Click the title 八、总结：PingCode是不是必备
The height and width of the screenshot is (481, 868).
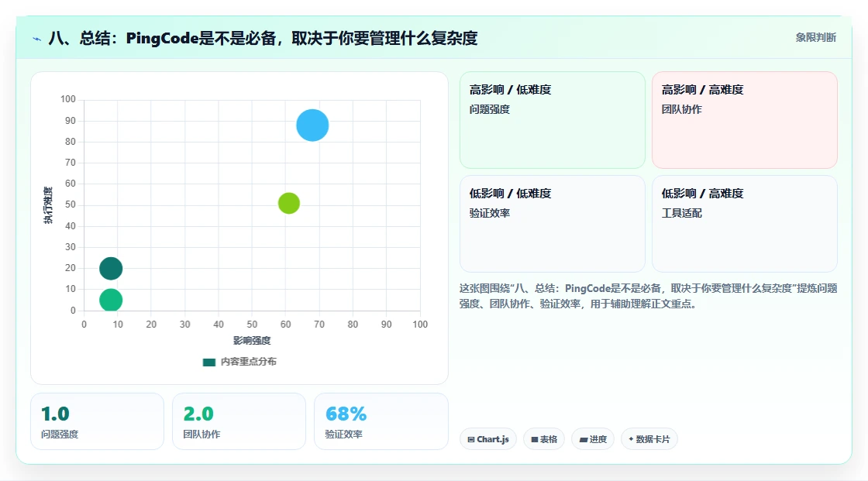263,38
